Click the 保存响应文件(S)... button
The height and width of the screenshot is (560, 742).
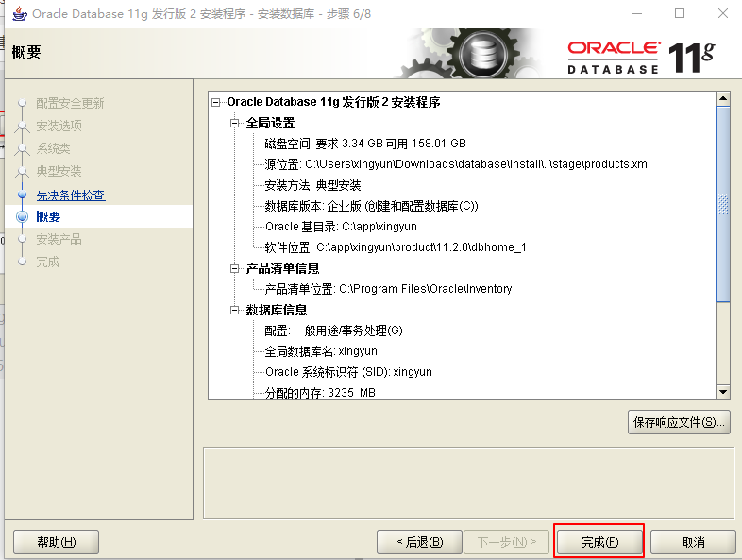point(679,422)
